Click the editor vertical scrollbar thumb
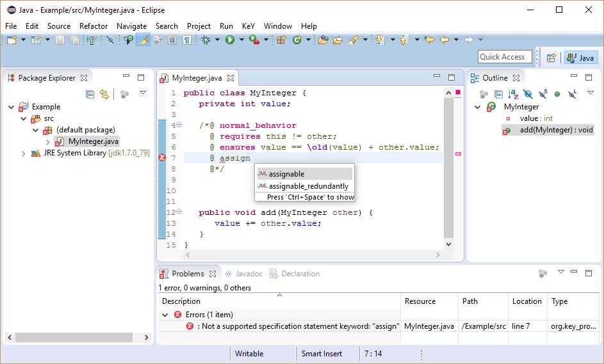Viewport: 604px width, 364px height. [448, 168]
